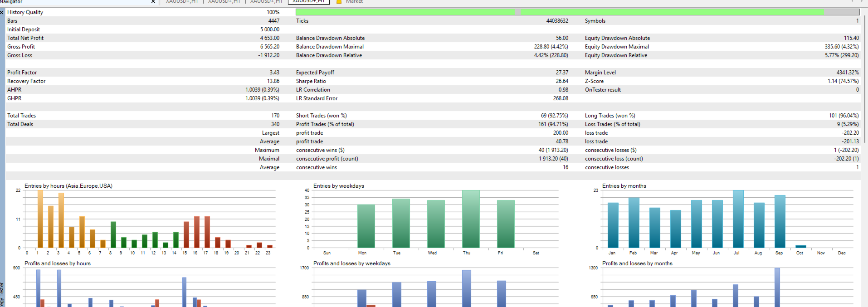Screen dimensions: 868x307
Task: Click the Profit Trades value '161 (94.71%)'
Action: coord(553,124)
